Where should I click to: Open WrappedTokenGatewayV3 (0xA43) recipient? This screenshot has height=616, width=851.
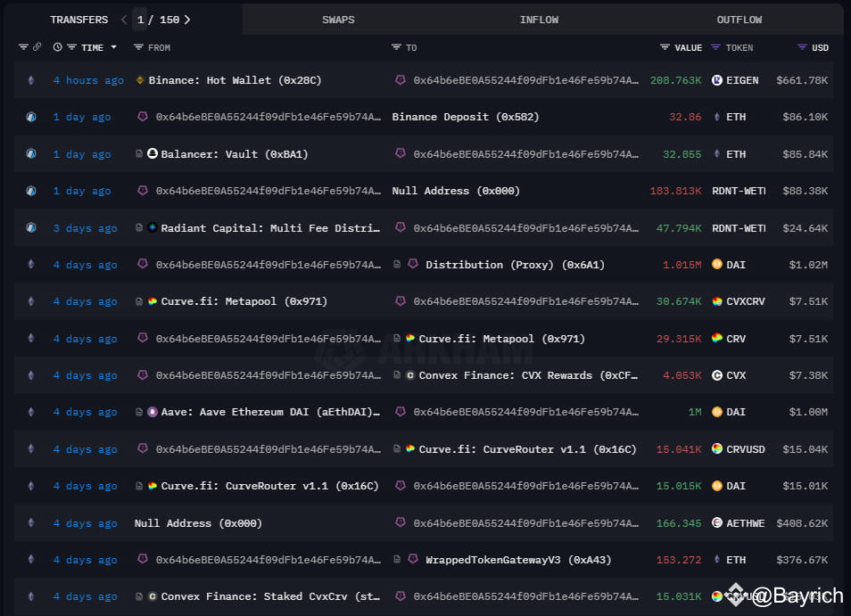point(518,560)
